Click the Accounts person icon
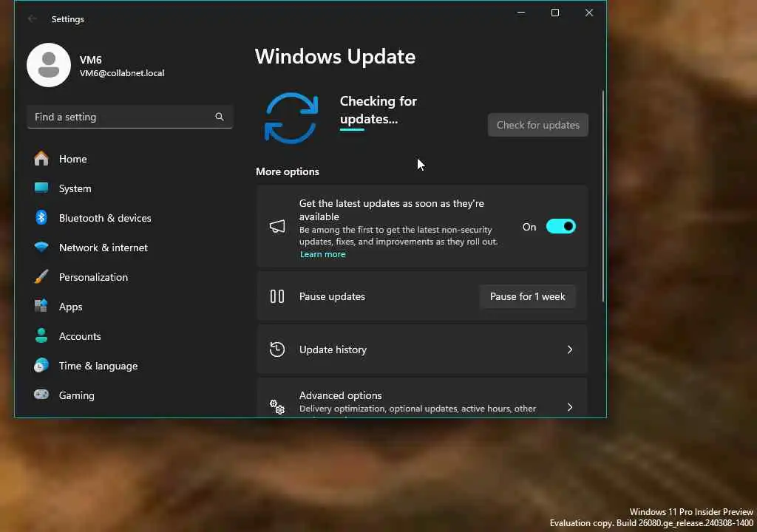 tap(41, 335)
